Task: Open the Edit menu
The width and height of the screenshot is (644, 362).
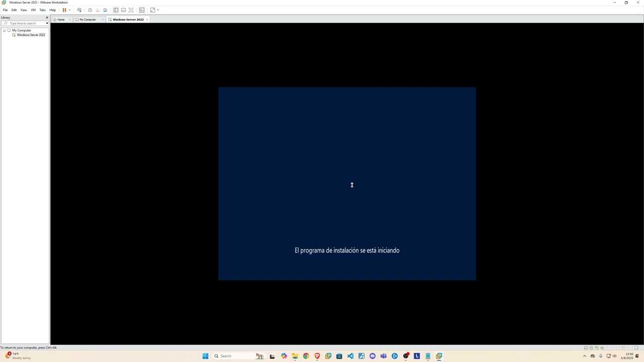Action: pyautogui.click(x=14, y=10)
